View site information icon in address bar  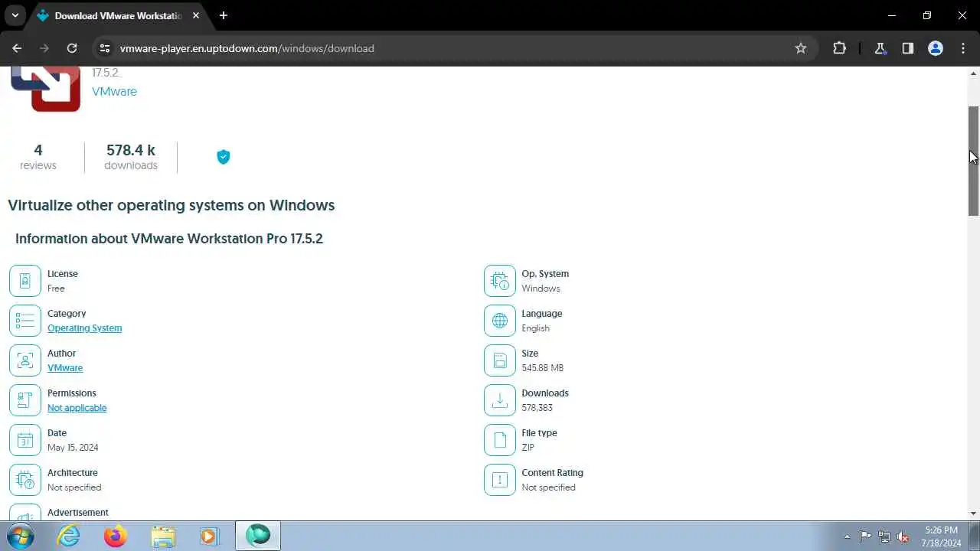(x=106, y=48)
